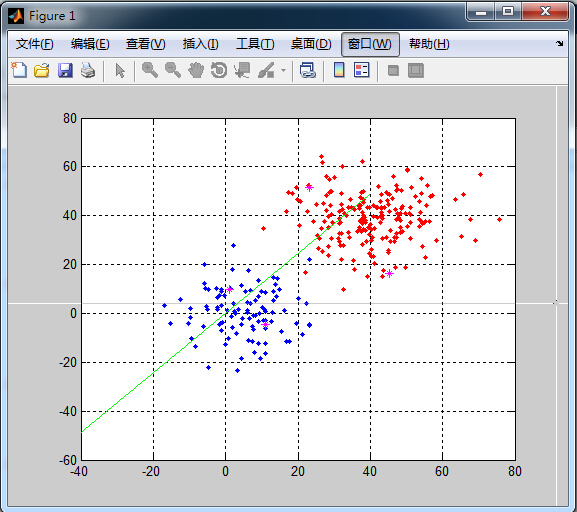The width and height of the screenshot is (577, 512).
Task: Insert a colorbar using the toolbar icon
Action: pos(339,70)
